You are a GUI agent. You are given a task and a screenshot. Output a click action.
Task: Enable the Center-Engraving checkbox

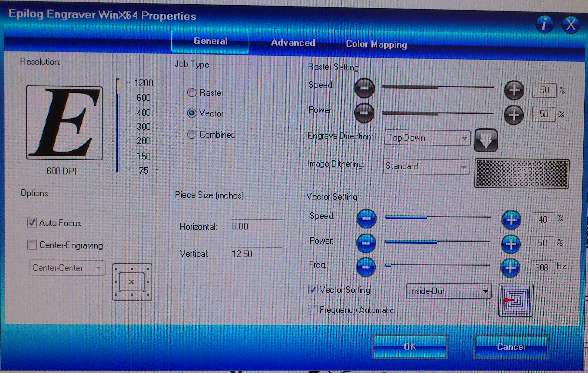click(32, 245)
